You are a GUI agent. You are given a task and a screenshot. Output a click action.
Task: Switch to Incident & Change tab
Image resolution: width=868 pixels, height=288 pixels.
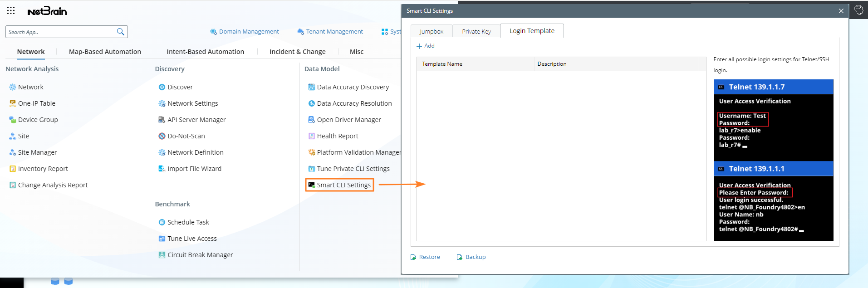[x=297, y=52]
